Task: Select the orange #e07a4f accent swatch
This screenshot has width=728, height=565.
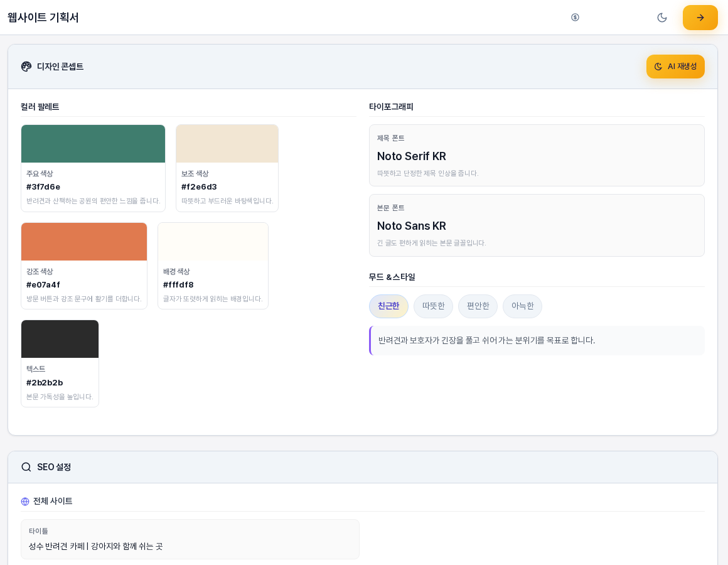Action: (x=84, y=242)
